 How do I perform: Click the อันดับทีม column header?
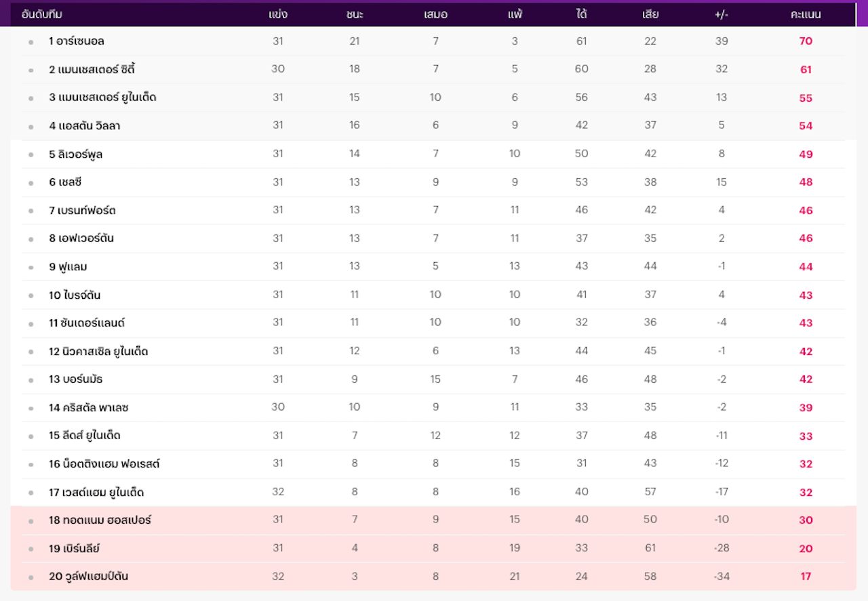click(x=42, y=14)
